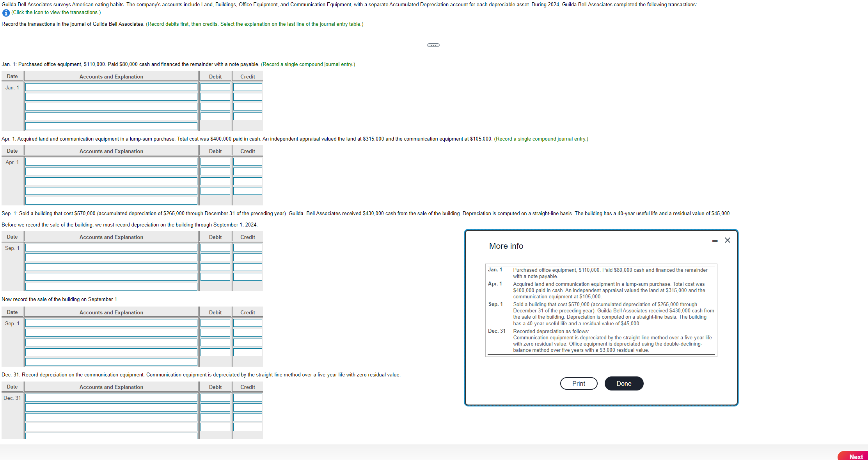Viewport: 868px width, 460px height.
Task: Click the ellipsis divider handle
Action: coord(433,45)
